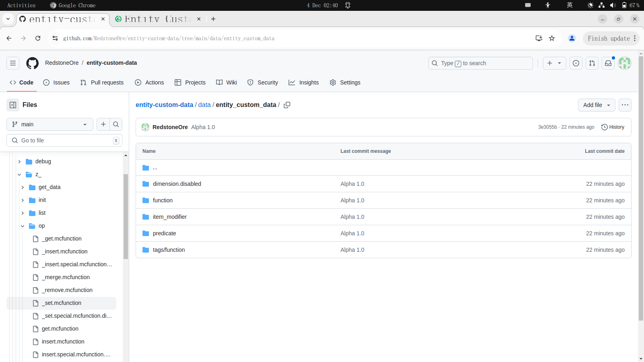Expand the debug folder in tree
Screen dimensions: 644x362
click(19, 162)
